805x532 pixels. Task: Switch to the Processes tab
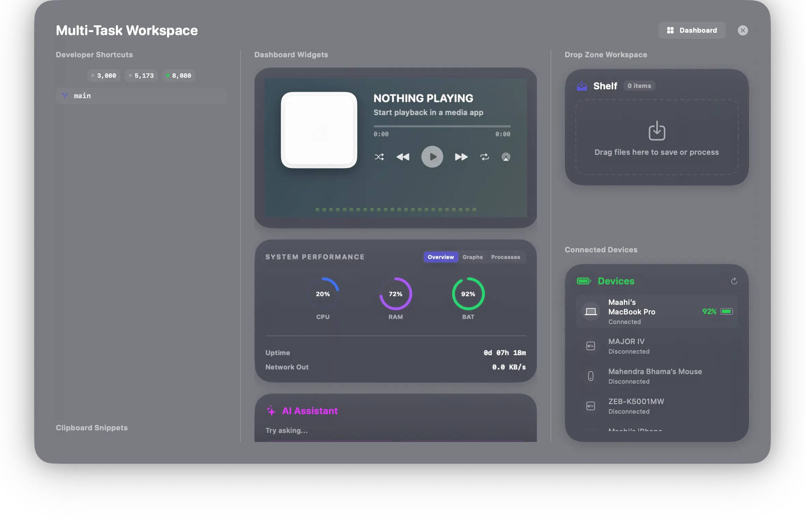[x=506, y=257]
